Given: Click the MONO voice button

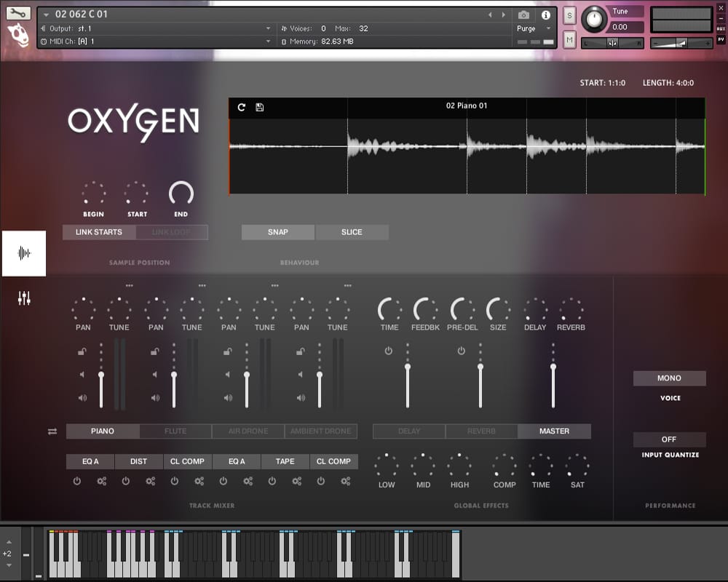Looking at the screenshot, I should tap(669, 378).
